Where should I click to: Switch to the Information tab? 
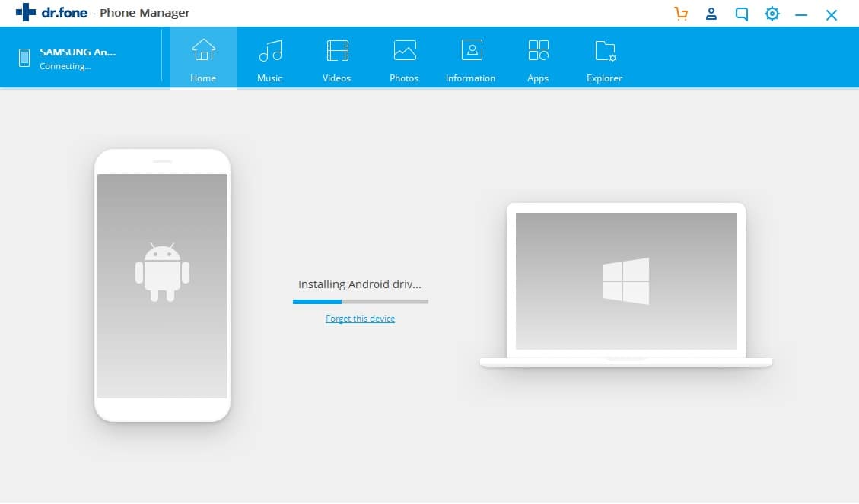tap(471, 58)
